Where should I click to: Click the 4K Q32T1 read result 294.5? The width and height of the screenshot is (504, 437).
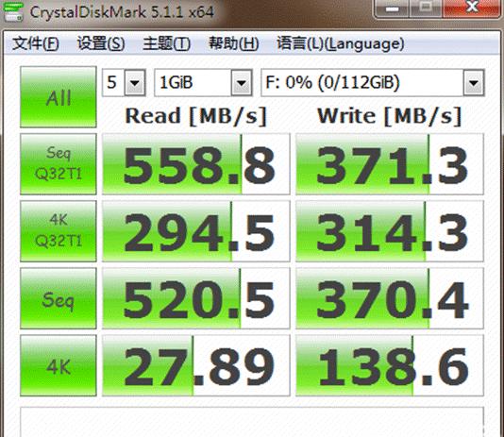(196, 231)
